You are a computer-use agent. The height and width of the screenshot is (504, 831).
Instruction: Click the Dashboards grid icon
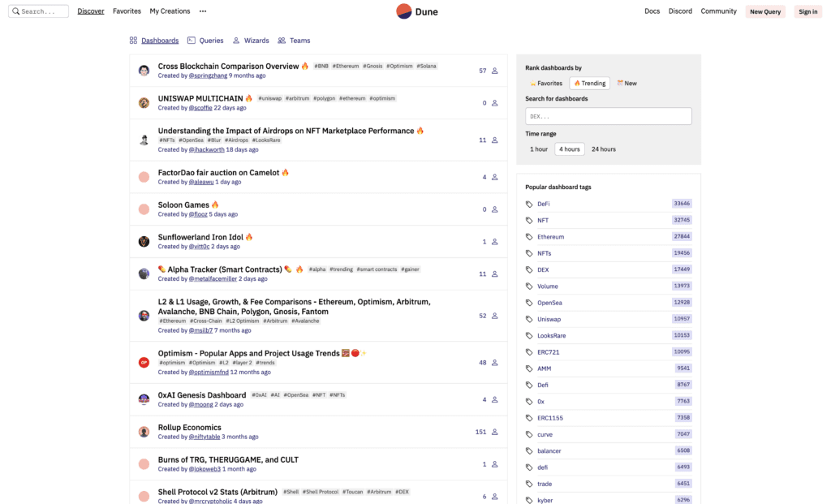[133, 41]
